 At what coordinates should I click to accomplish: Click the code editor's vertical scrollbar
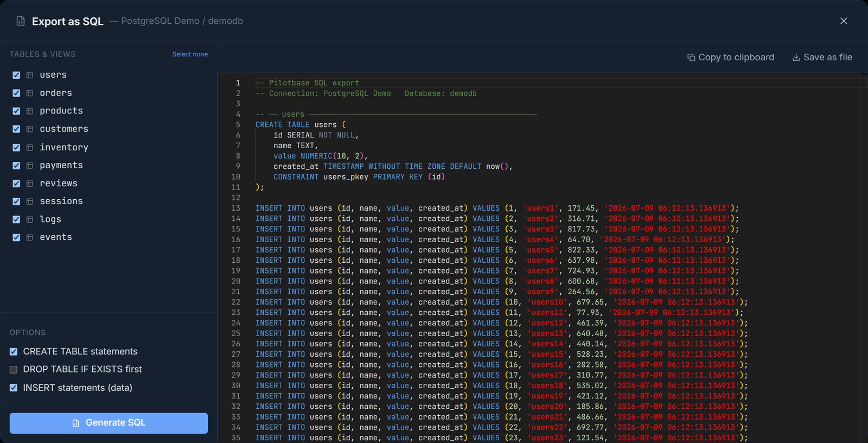tap(863, 258)
